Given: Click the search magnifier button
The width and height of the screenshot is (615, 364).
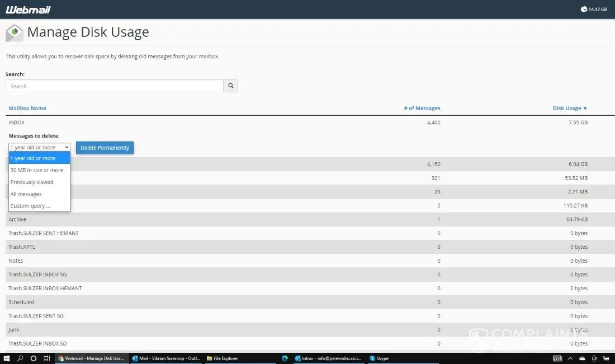Looking at the screenshot, I should 230,86.
